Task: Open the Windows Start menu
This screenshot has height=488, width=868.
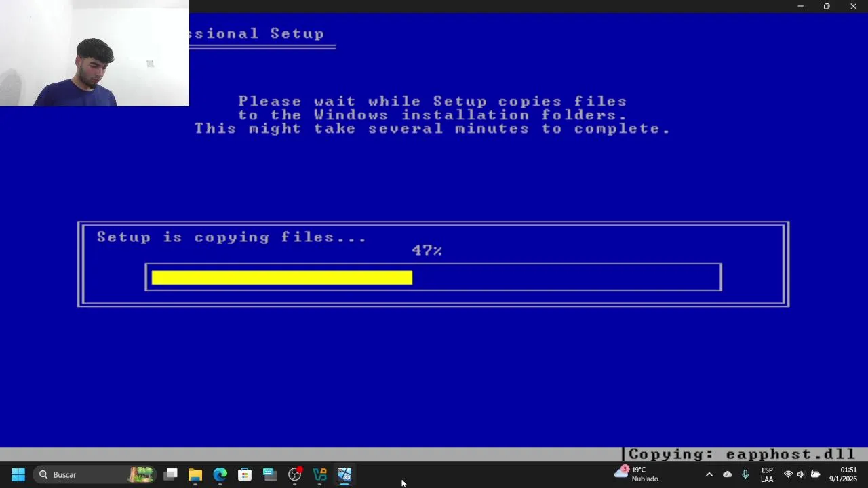Action: click(x=18, y=474)
